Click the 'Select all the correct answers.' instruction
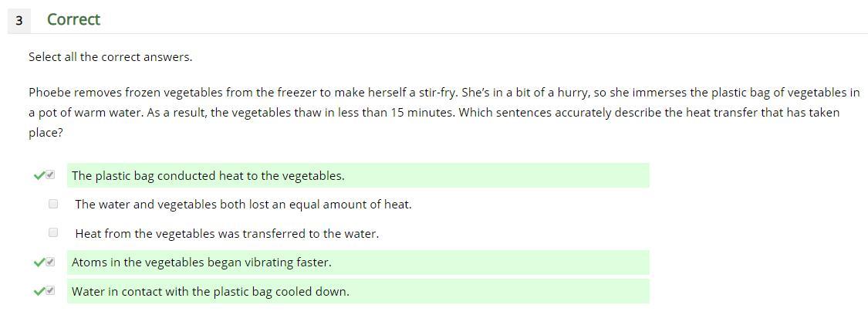The image size is (868, 315). click(110, 57)
